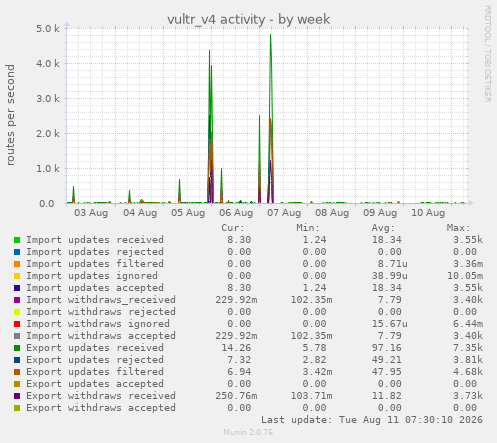497x443 pixels.
Task: Click the tallest spike near 07 Aug
Action: (x=271, y=118)
